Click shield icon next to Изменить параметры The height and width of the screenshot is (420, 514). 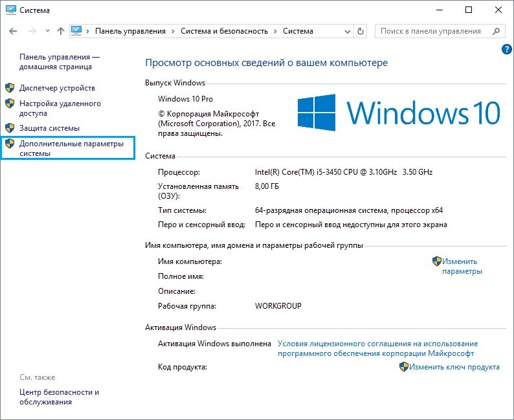(x=436, y=261)
